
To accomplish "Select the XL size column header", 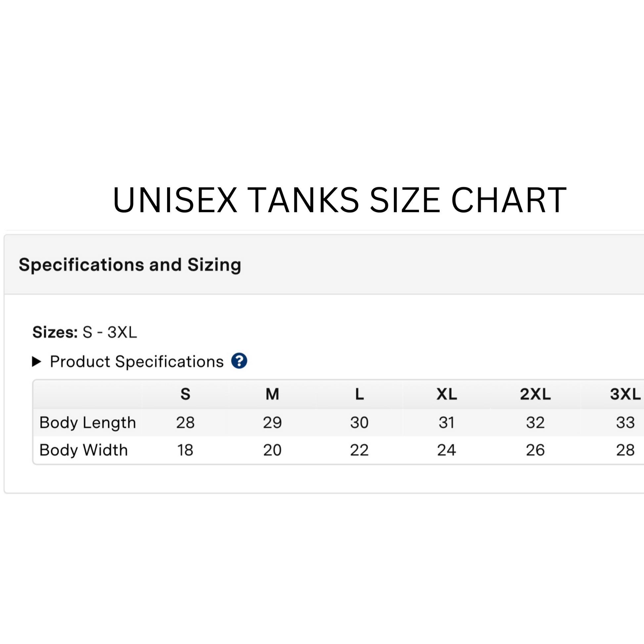I will click(x=447, y=394).
